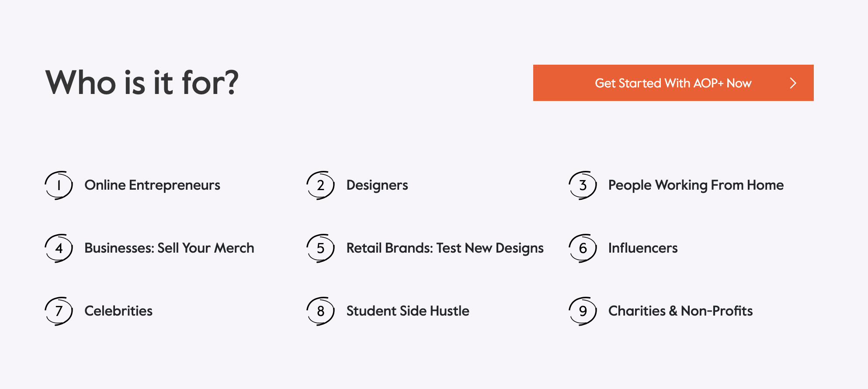This screenshot has width=868, height=389.
Task: Select the Designers list item
Action: click(377, 185)
